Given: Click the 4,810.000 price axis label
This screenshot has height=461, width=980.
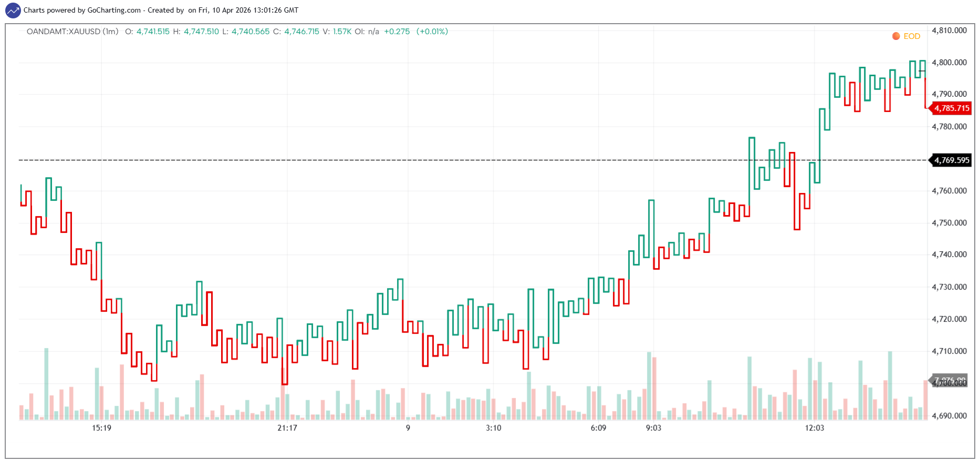Looking at the screenshot, I should (949, 30).
